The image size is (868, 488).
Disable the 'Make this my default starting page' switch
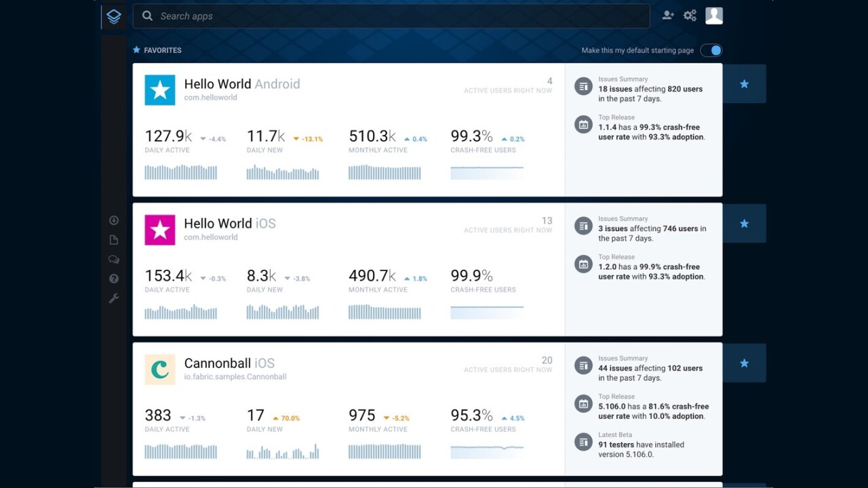711,49
